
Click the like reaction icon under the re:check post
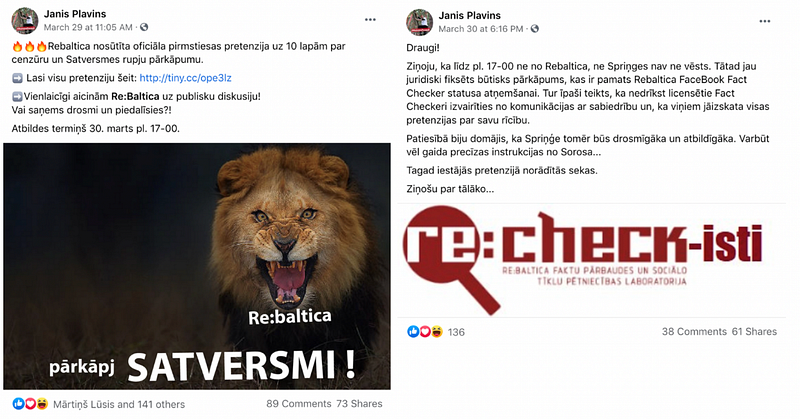pos(413,332)
